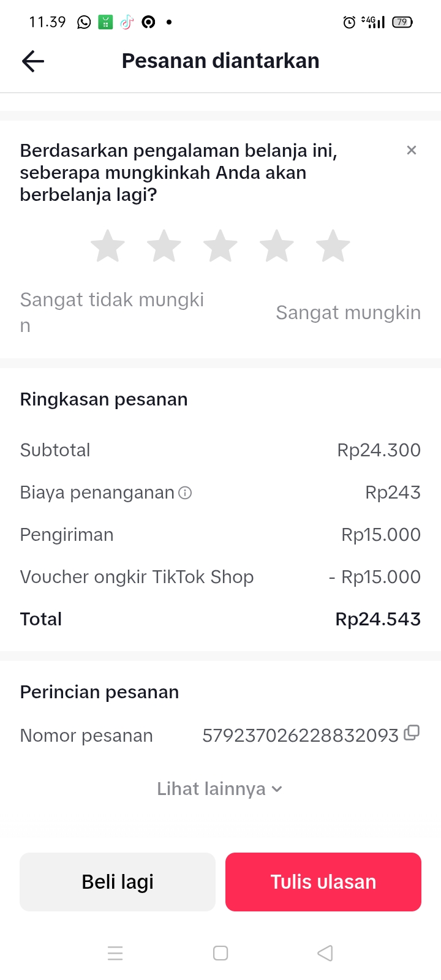Open Android recent apps menu
The width and height of the screenshot is (441, 980).
[115, 953]
